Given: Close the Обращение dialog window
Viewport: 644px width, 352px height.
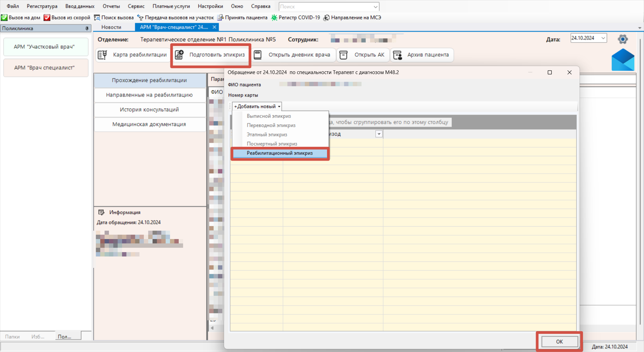Looking at the screenshot, I should (x=570, y=72).
